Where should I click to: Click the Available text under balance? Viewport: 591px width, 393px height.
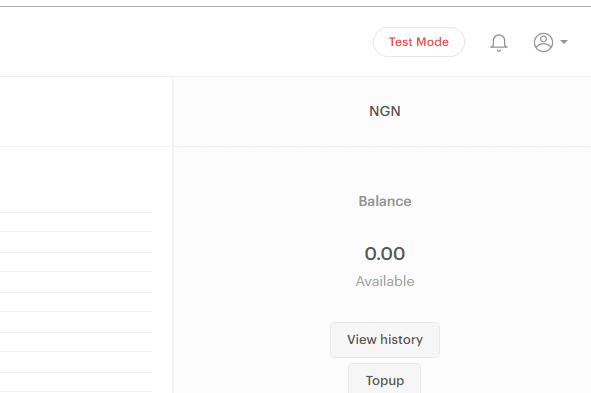[385, 281]
